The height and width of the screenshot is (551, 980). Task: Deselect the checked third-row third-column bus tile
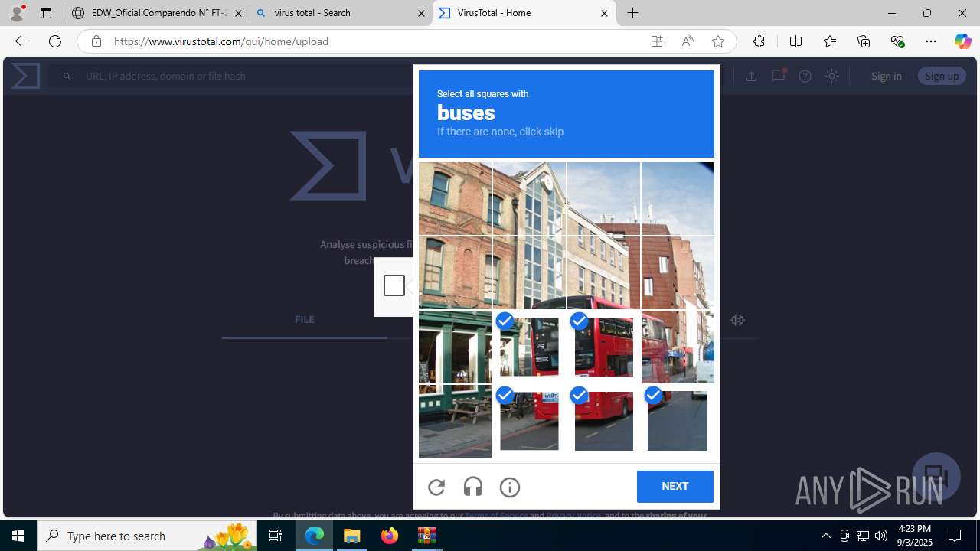(x=603, y=347)
